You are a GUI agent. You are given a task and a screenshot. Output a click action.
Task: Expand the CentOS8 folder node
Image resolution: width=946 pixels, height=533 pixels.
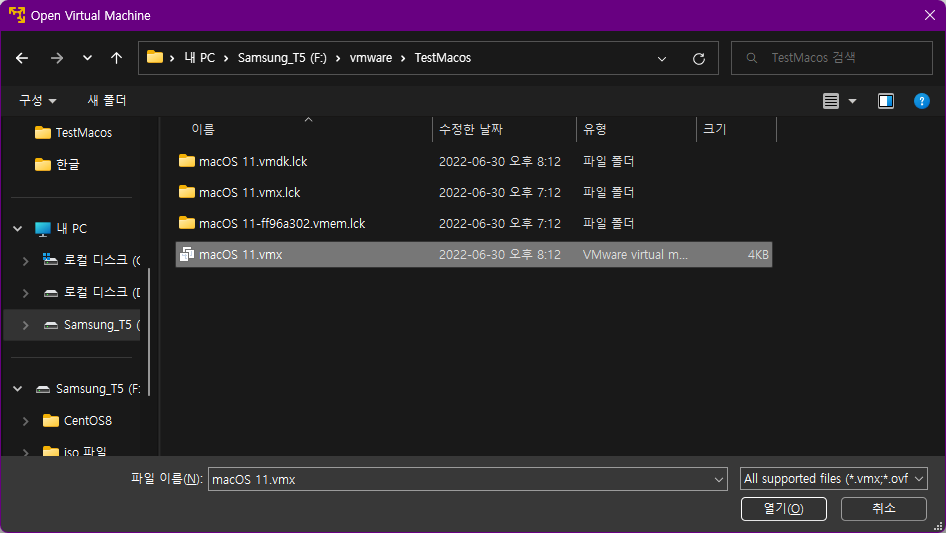[x=25, y=421]
